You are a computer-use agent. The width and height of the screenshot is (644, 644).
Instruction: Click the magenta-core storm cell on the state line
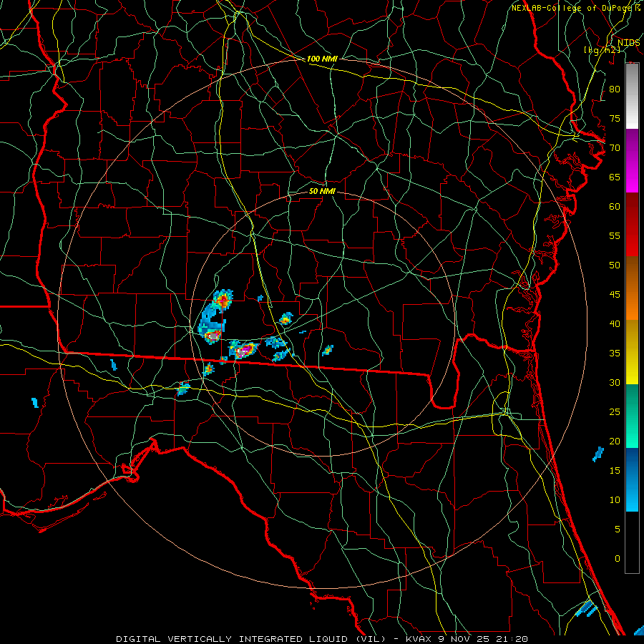point(245,350)
